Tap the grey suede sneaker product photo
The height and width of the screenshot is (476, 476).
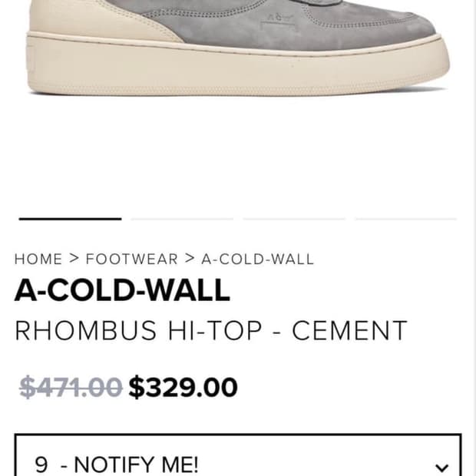tap(238, 48)
